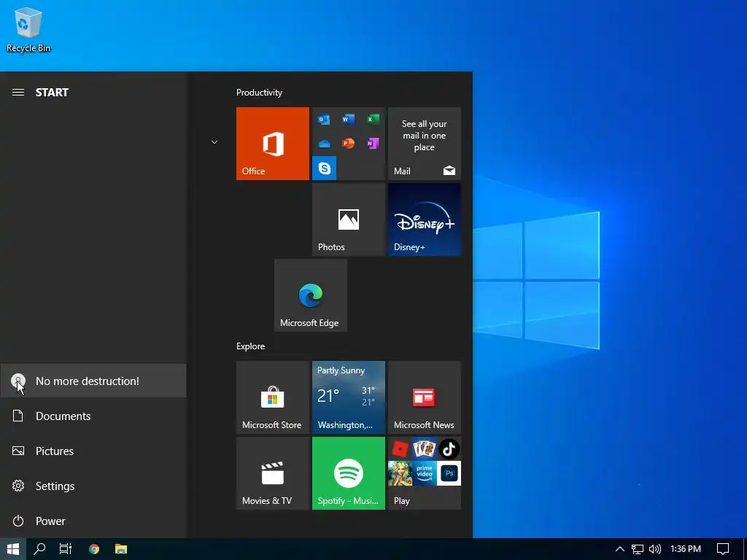Open Roblox in the Play tile
This screenshot has width=747, height=560.
pyautogui.click(x=400, y=449)
